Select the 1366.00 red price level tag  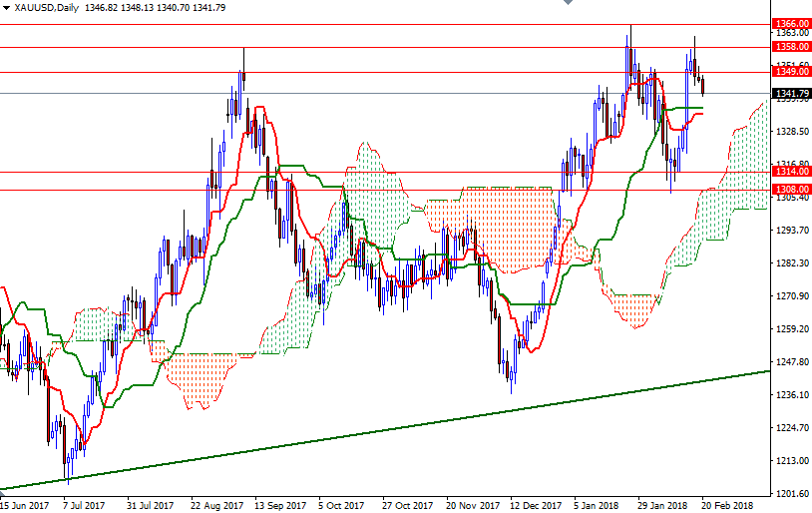791,23
